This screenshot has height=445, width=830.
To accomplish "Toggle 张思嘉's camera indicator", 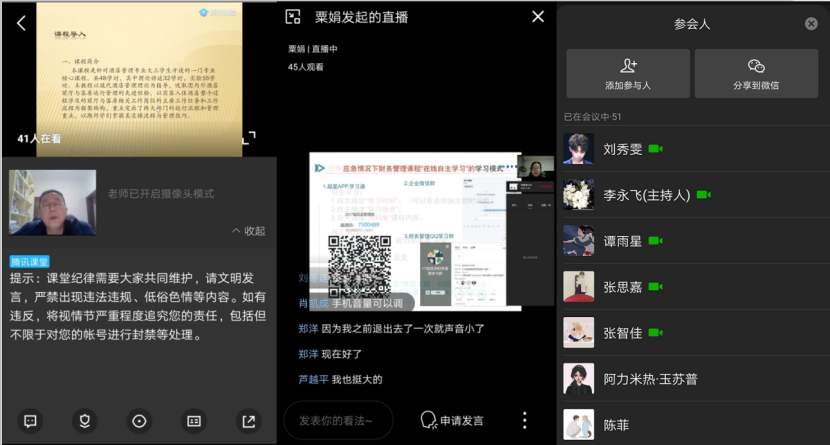I will click(656, 287).
